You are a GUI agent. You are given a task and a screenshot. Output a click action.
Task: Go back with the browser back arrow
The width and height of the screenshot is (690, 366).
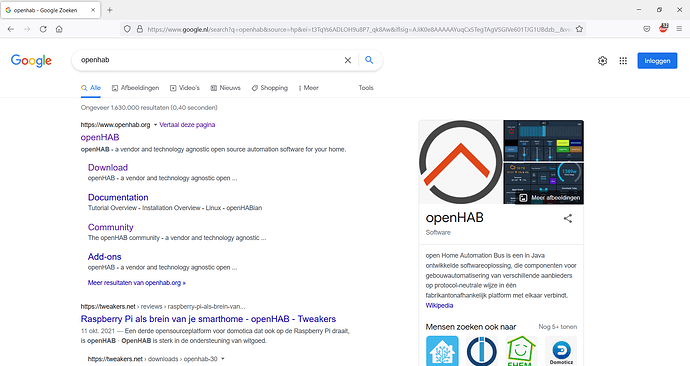pos(11,29)
